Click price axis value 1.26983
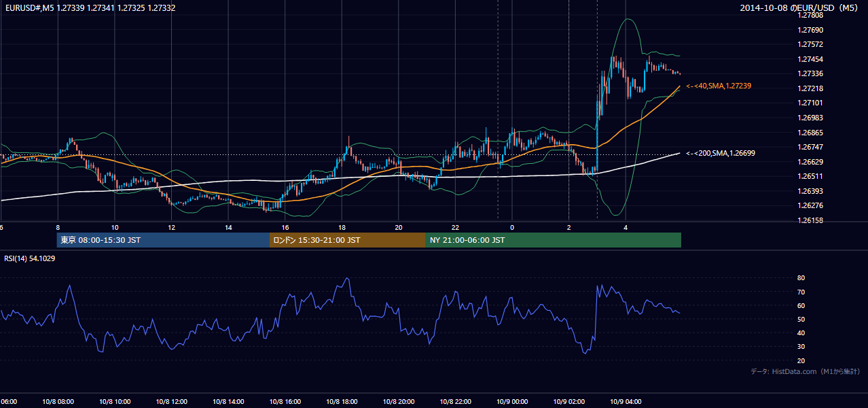Screen dimensions: 868x408 811,118
